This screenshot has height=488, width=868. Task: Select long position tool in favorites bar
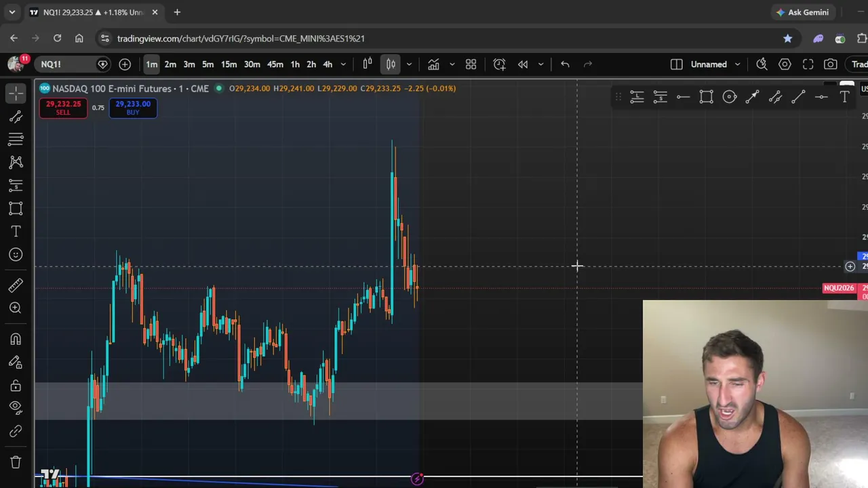(637, 98)
